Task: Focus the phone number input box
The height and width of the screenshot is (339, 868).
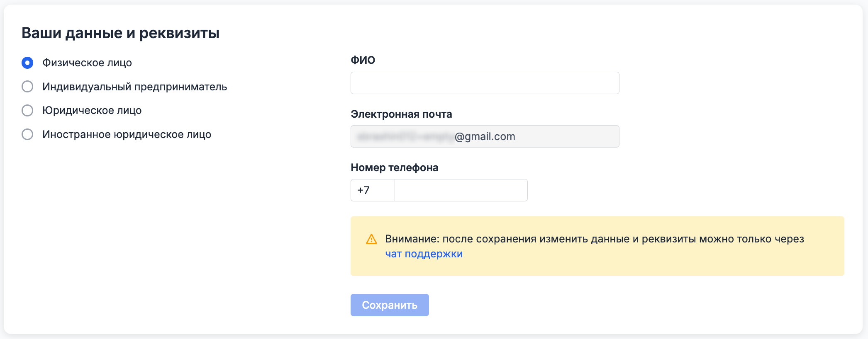Action: point(461,190)
